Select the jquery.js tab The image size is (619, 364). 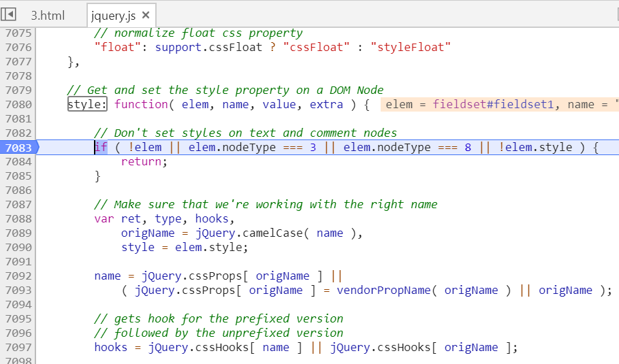[113, 16]
